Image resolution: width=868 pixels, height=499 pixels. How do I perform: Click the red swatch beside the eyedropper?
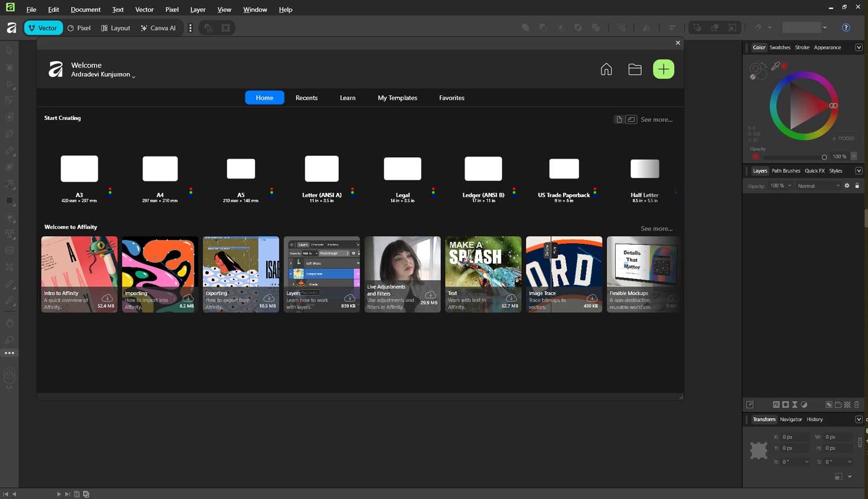(784, 66)
